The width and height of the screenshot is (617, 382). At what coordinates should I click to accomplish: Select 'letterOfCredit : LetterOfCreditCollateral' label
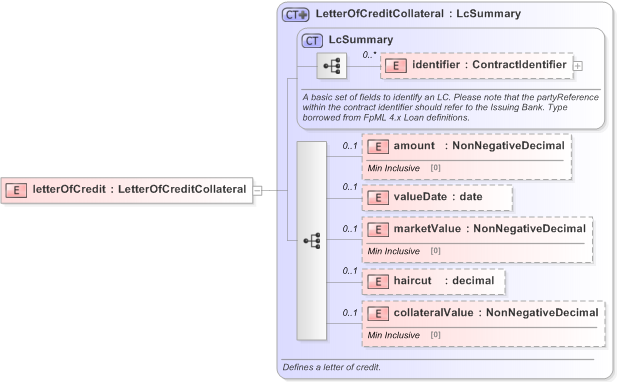pos(139,189)
